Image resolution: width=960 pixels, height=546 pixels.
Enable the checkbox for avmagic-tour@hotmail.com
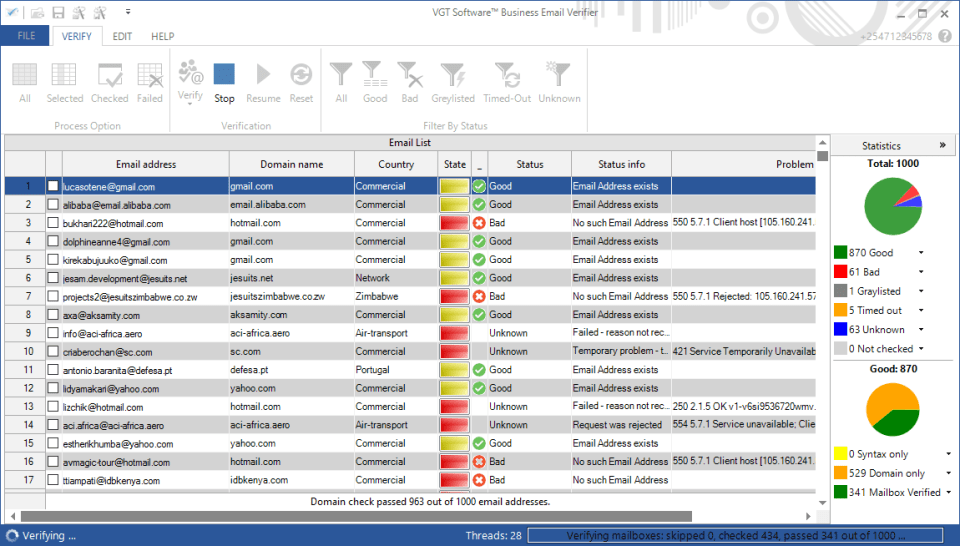pos(53,462)
